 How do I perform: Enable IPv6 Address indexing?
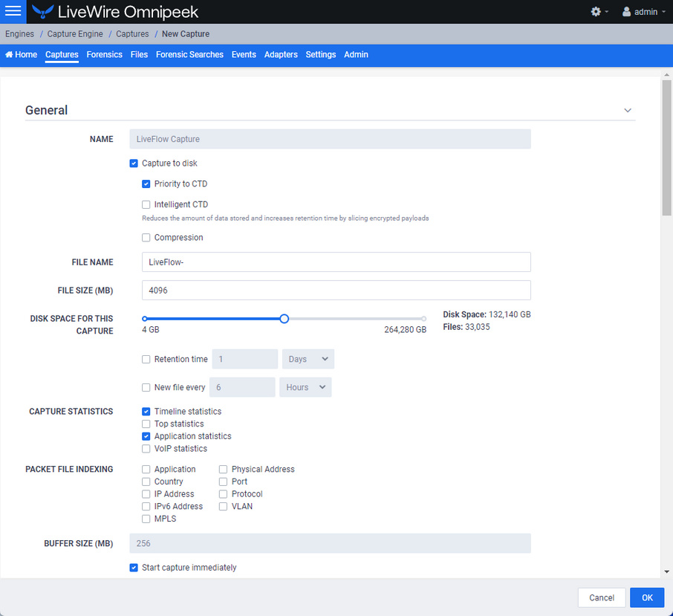point(146,507)
